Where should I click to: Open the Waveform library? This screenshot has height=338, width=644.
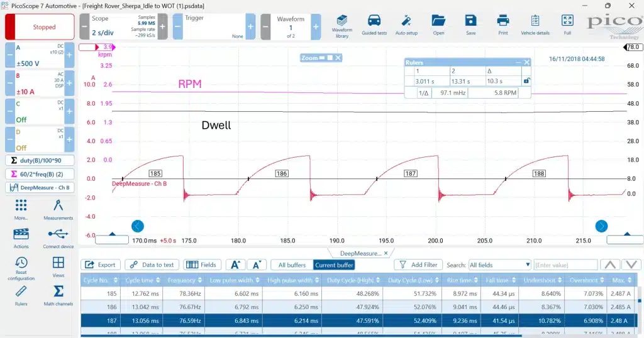coord(341,26)
